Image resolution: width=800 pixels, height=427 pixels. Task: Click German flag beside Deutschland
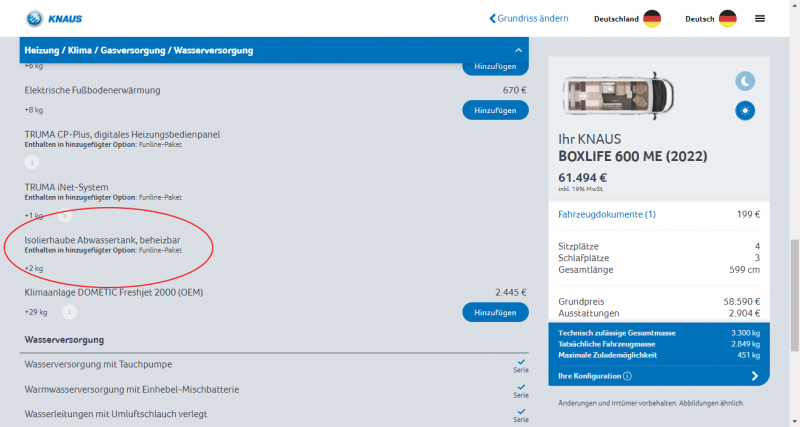point(652,18)
